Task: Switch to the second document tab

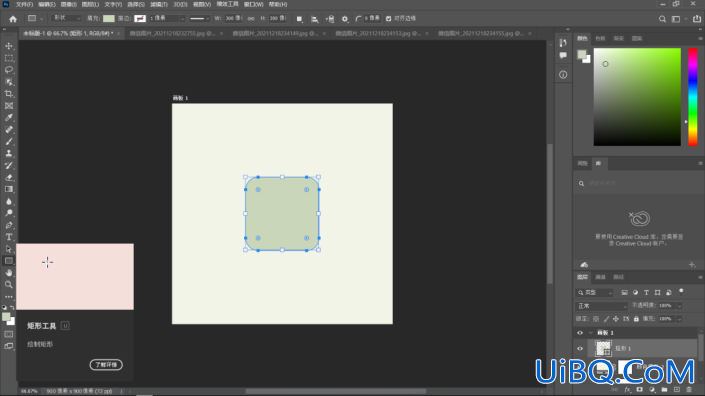Action: pyautogui.click(x=172, y=33)
